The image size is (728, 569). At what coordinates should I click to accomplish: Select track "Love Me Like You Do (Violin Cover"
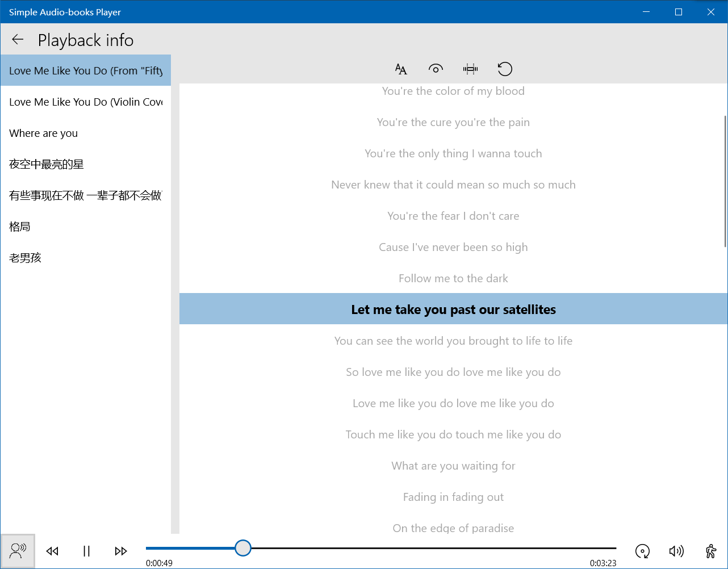point(86,102)
